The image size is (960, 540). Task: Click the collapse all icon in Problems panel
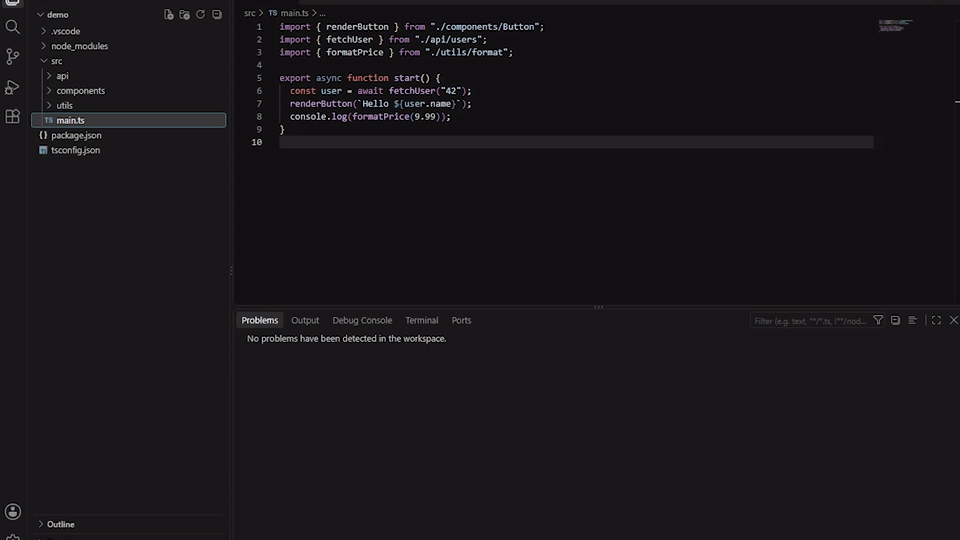point(895,320)
